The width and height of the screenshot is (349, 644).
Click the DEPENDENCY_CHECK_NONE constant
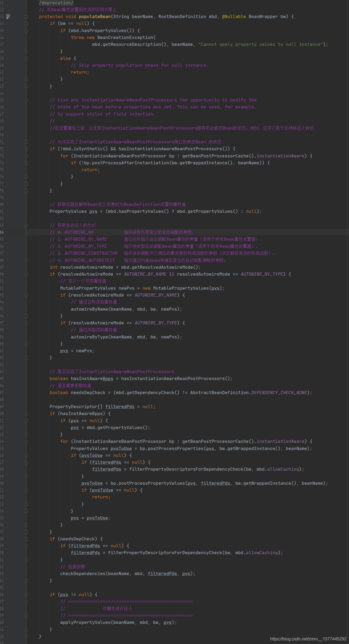coord(279,392)
